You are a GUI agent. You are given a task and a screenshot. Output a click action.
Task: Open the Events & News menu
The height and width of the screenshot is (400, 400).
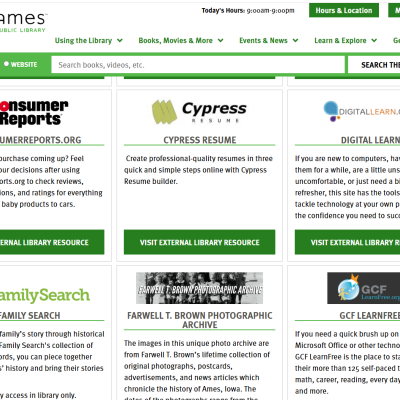click(263, 41)
